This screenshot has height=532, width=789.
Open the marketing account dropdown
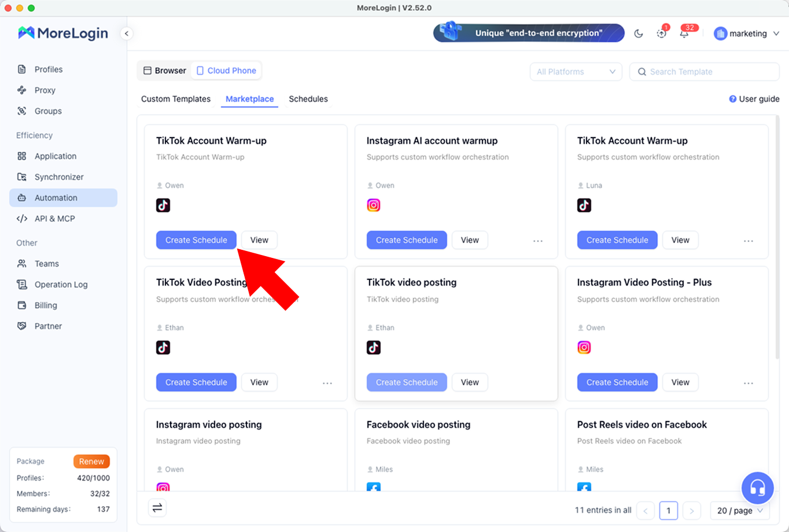click(x=747, y=34)
